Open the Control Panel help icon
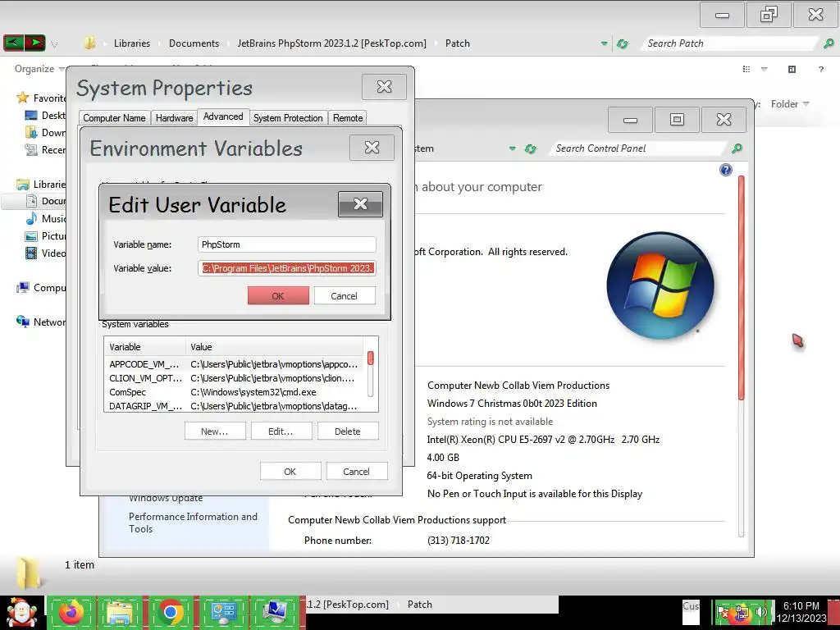This screenshot has width=840, height=630. (725, 170)
